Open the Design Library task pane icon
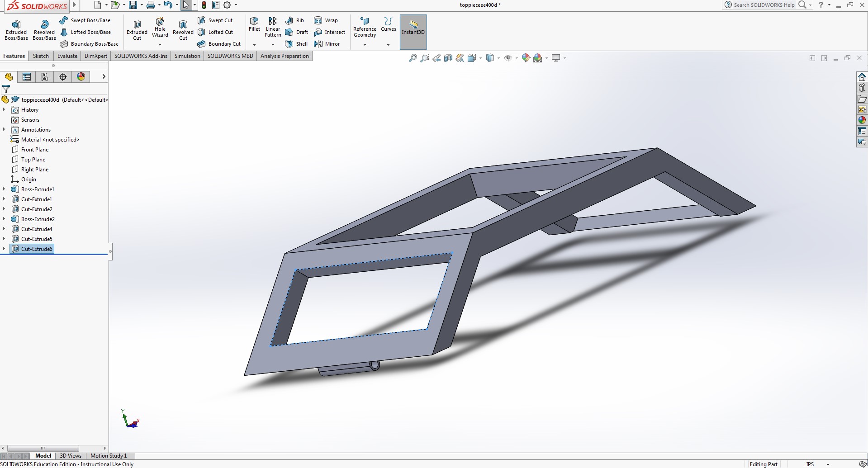This screenshot has height=468, width=868. pyautogui.click(x=862, y=88)
